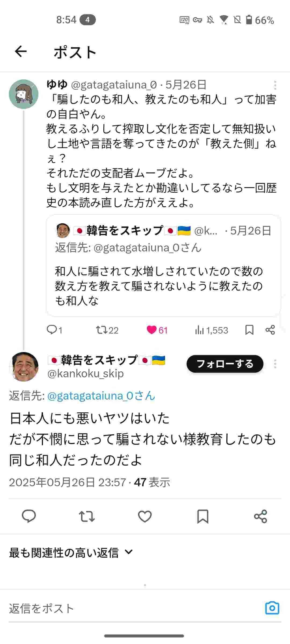Like the main post by kankoku_skip

145,516
